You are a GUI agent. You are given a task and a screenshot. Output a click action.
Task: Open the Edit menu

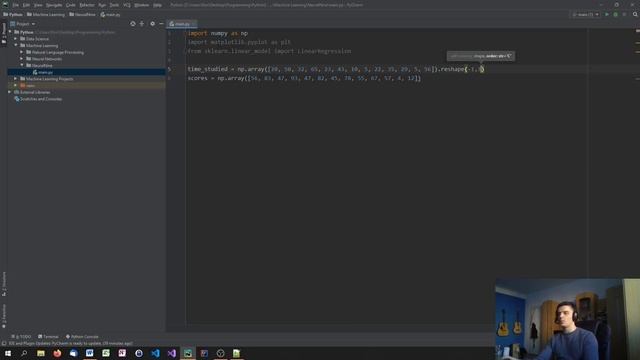(26, 5)
